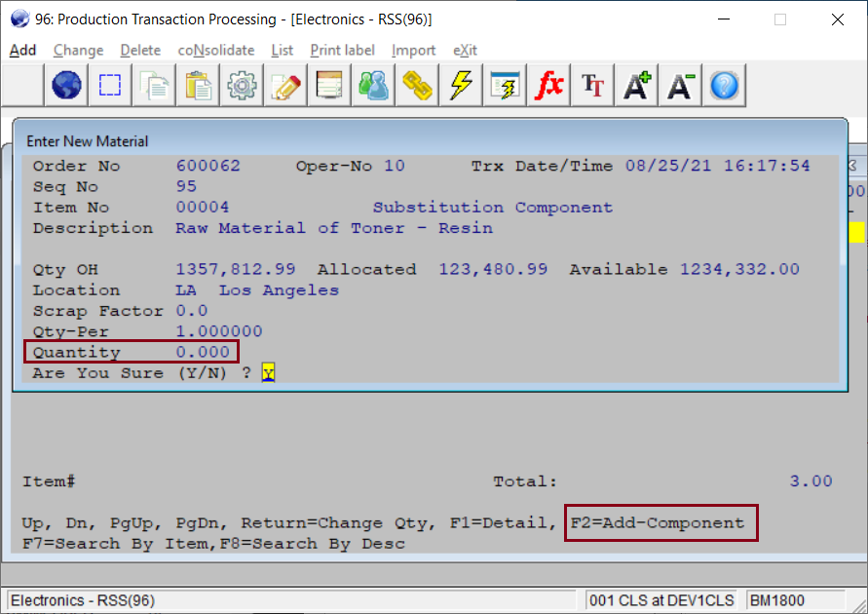Click Location LA Los Angeles
The width and height of the screenshot is (868, 614).
[257, 290]
